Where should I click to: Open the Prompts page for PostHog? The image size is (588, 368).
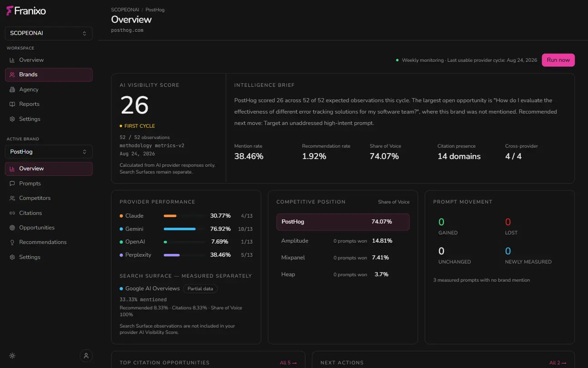click(49, 184)
